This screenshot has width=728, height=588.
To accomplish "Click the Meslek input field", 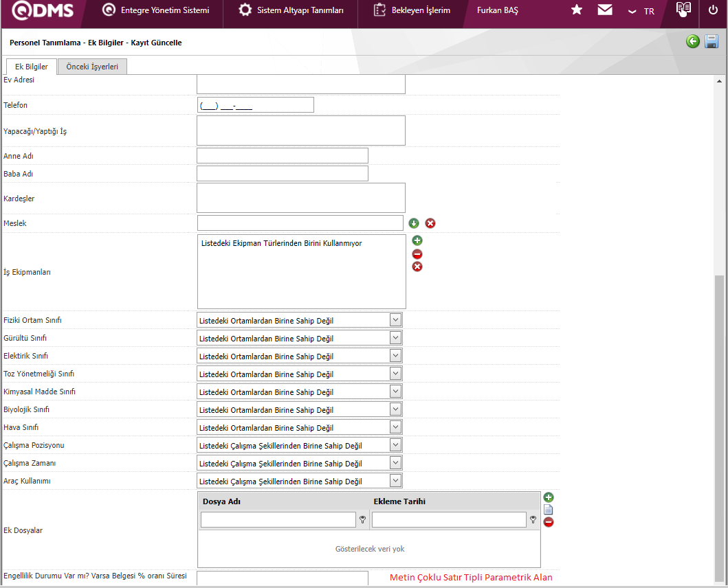I will point(300,223).
